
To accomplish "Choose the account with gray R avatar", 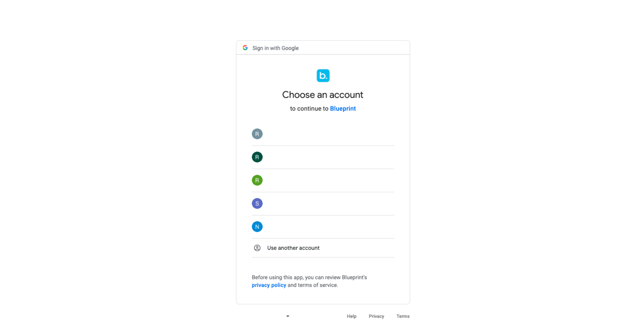I will [323, 134].
